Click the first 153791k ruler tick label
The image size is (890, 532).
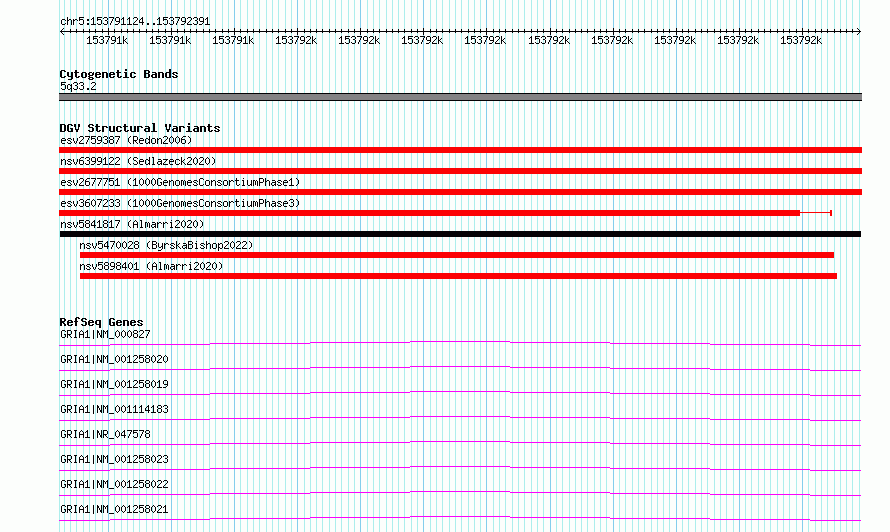click(x=107, y=40)
